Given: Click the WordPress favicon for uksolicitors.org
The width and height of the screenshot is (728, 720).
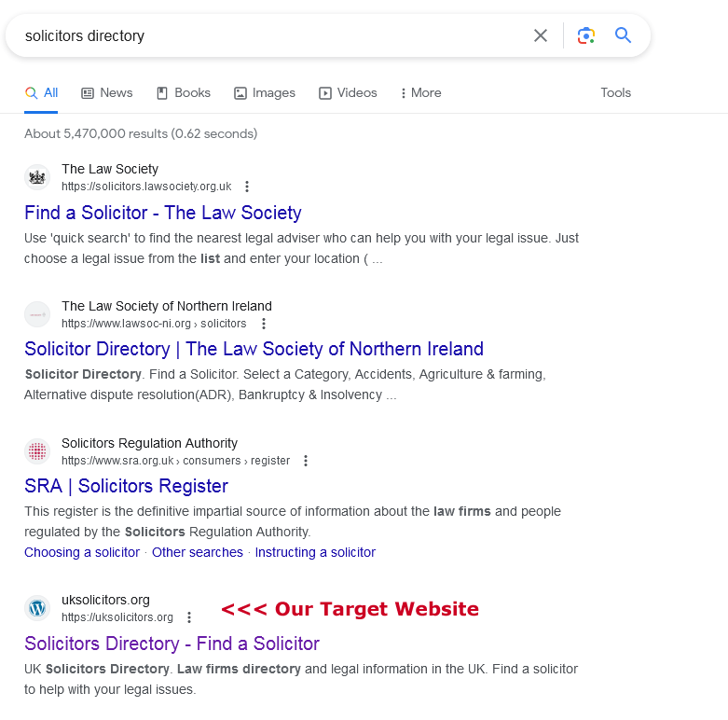Looking at the screenshot, I should point(37,607).
